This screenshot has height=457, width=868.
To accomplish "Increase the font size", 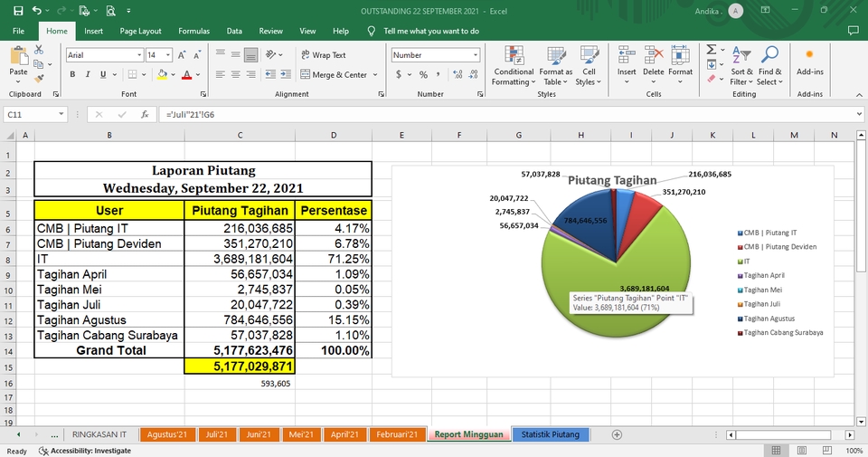I will tap(182, 55).
